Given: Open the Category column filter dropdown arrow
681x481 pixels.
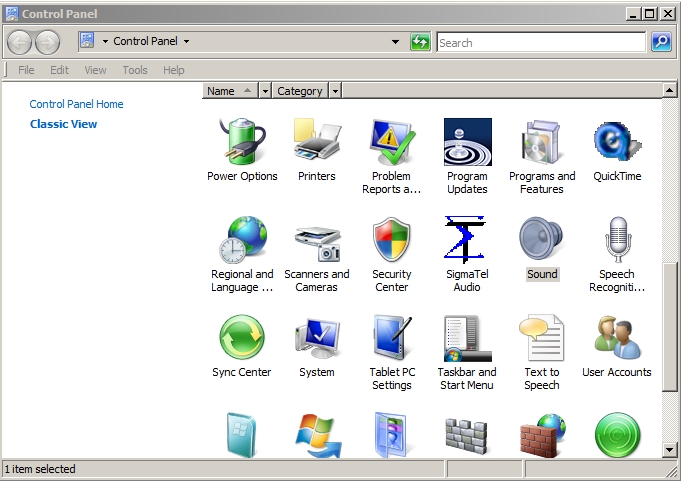Looking at the screenshot, I should coord(335,91).
